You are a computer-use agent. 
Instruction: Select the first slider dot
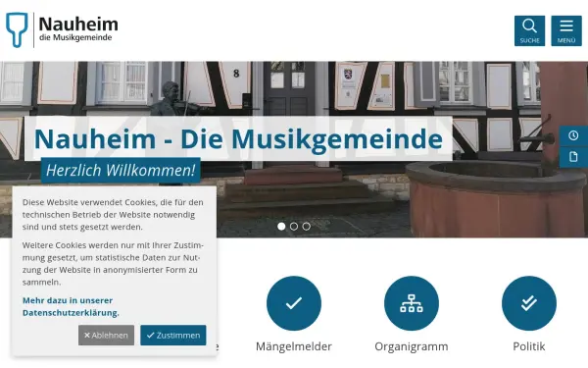click(281, 227)
